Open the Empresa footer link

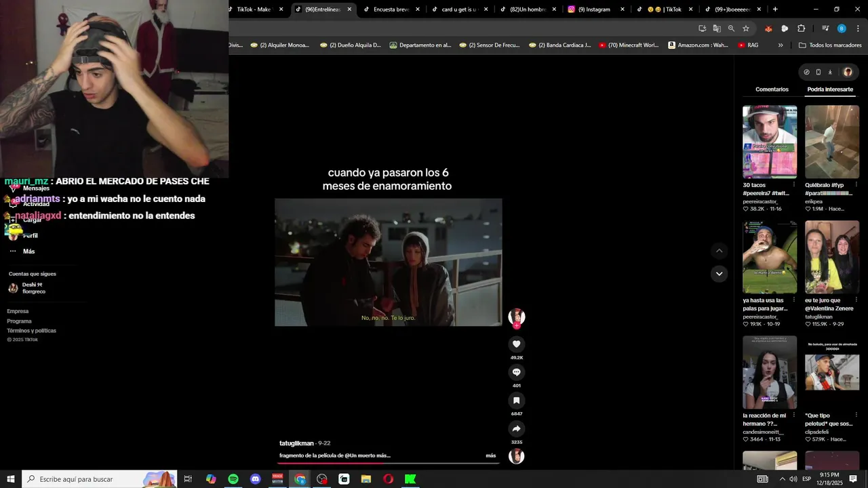pos(18,311)
